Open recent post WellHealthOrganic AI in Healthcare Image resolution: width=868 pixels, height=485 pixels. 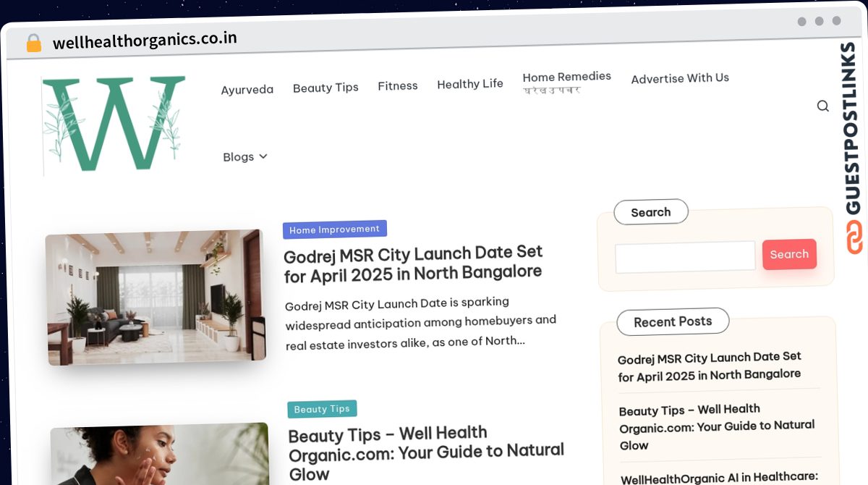(719, 478)
